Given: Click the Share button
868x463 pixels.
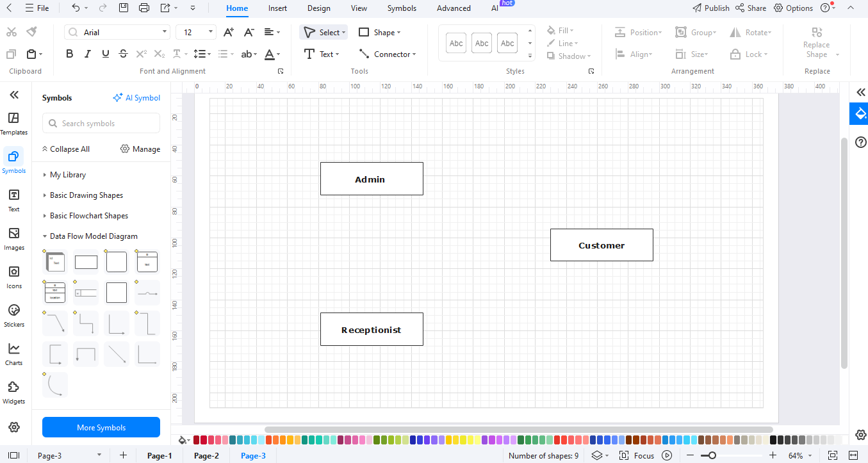Looking at the screenshot, I should pos(751,8).
